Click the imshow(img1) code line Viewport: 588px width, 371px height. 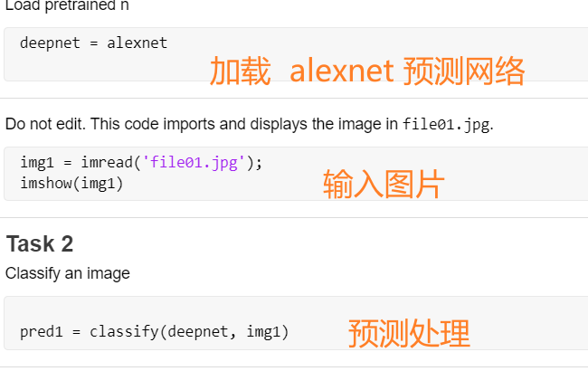[71, 184]
